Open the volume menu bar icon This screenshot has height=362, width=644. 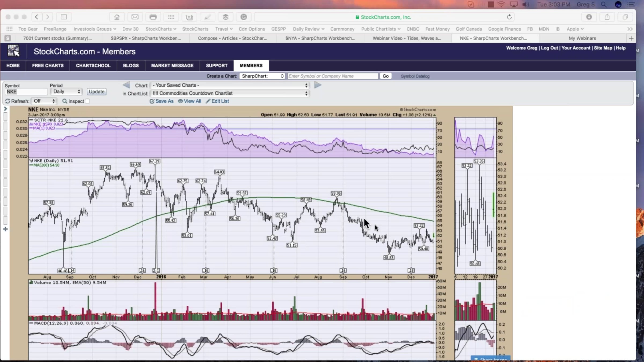[x=526, y=5]
